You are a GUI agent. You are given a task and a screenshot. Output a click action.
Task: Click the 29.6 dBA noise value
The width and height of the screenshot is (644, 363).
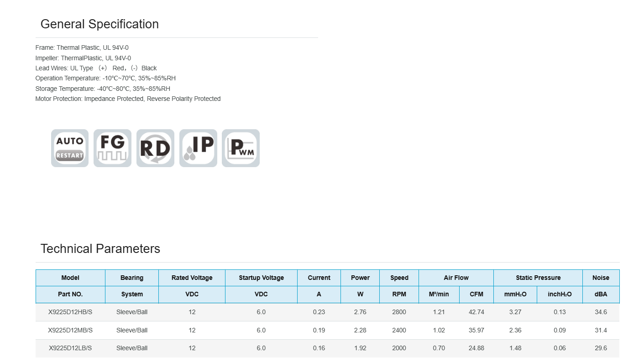[x=601, y=348]
